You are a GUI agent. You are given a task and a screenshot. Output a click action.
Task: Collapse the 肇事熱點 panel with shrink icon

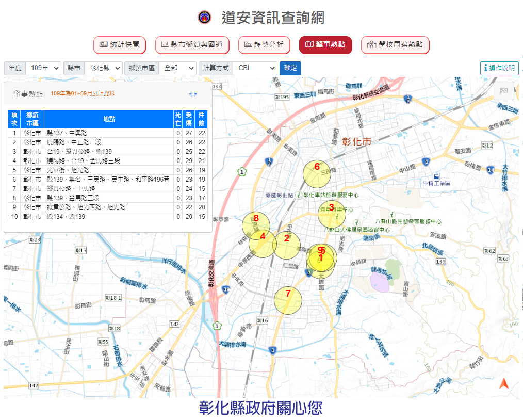193,94
